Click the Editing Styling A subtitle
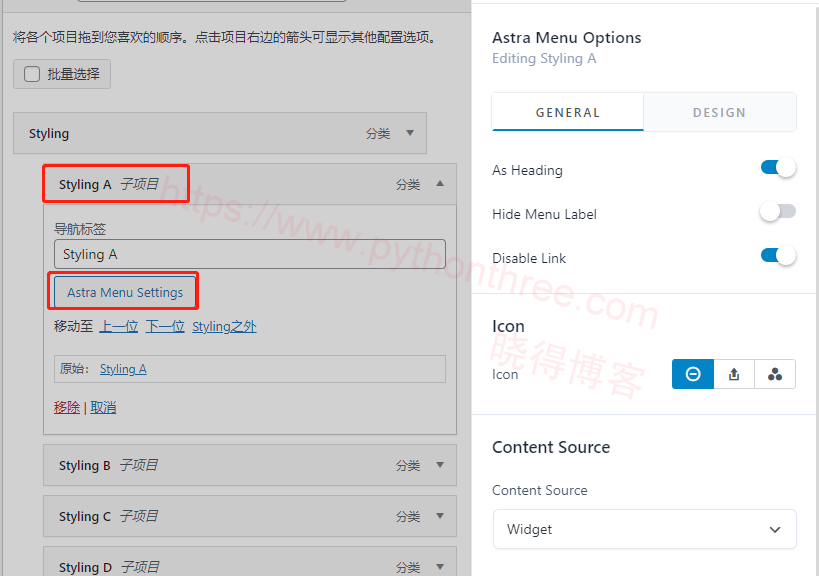Image resolution: width=819 pixels, height=576 pixels. pos(544,58)
